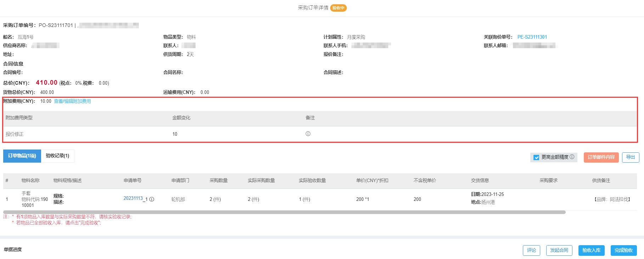This screenshot has height=259, width=644.
Task: Open 查看/编辑附加费用 link
Action: click(72, 101)
